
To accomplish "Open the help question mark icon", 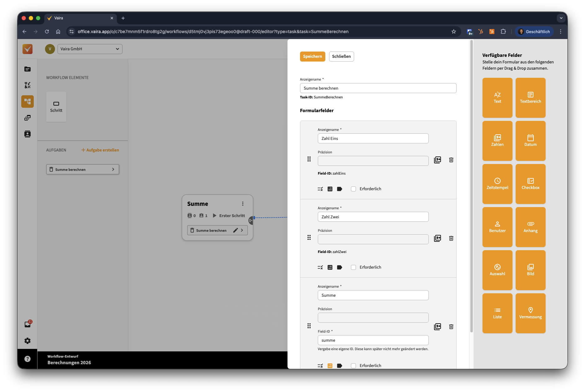I will (x=27, y=359).
